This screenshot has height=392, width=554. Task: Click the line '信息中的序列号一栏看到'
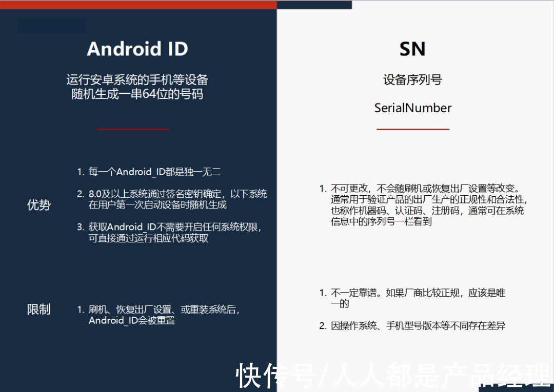[x=381, y=221]
